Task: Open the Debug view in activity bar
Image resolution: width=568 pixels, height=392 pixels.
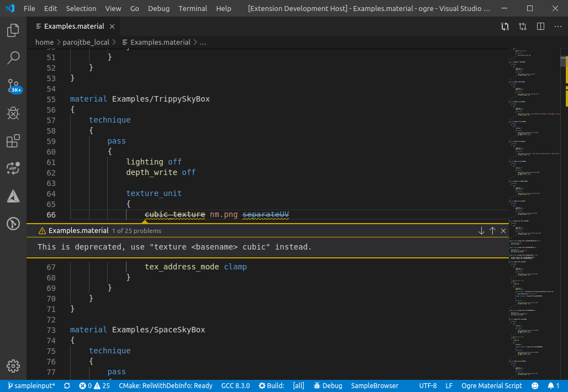Action: click(x=13, y=113)
